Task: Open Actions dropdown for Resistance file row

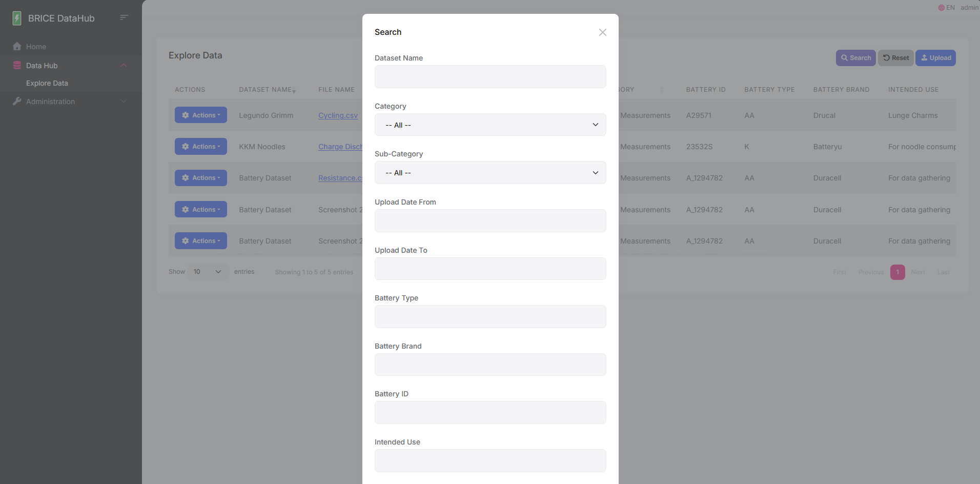Action: coord(201,178)
